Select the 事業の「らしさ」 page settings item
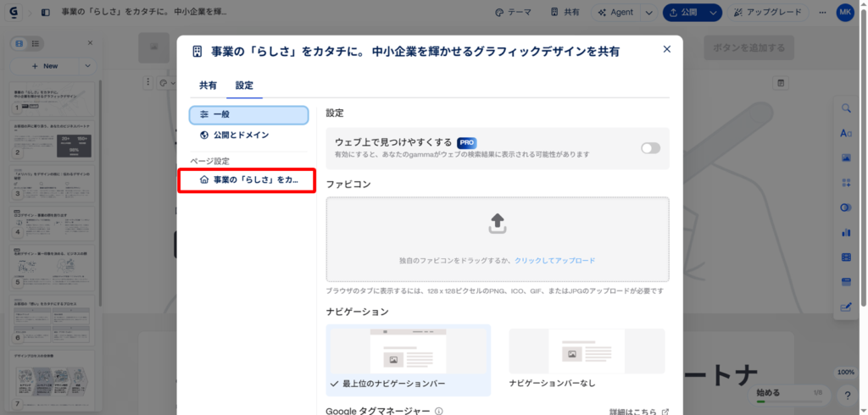Viewport: 868px width, 415px height. click(247, 180)
